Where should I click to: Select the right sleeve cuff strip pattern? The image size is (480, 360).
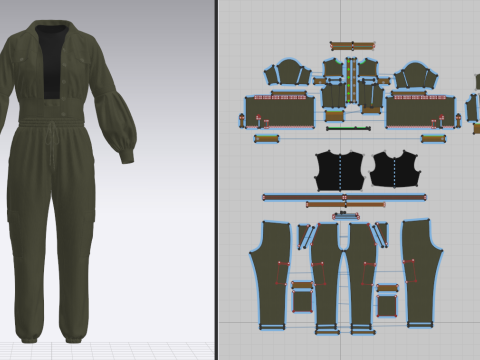[433, 139]
